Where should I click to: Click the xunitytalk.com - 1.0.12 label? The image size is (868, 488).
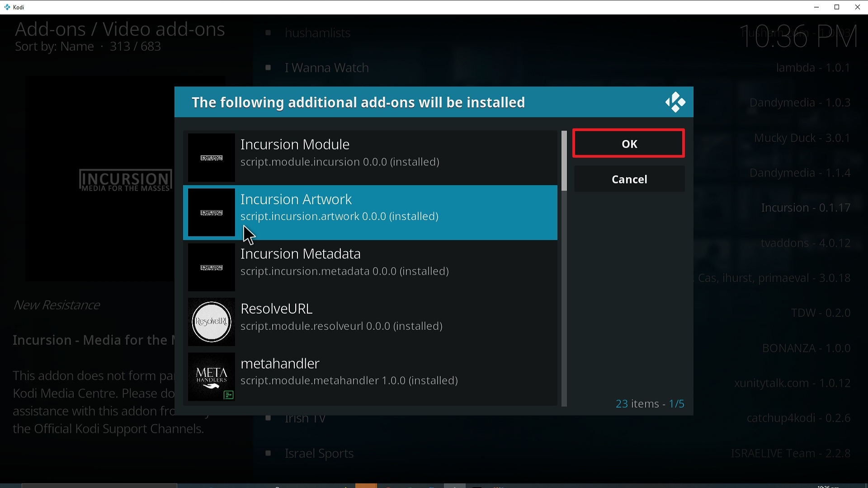[793, 383]
